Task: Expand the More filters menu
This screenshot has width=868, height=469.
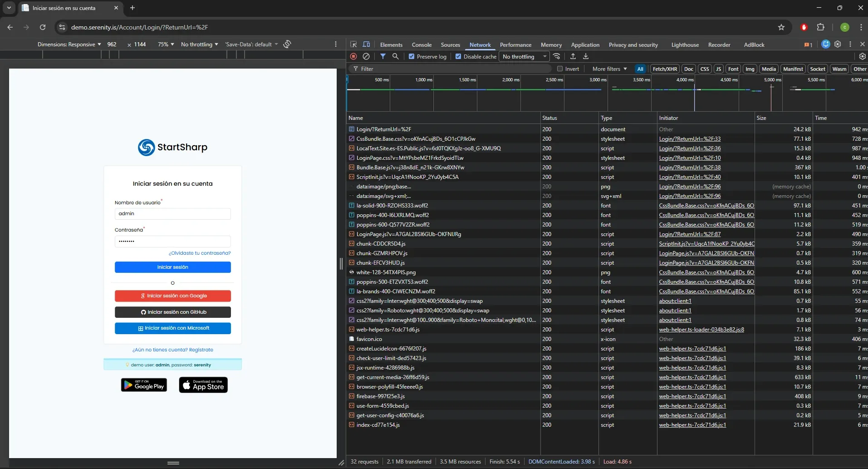Action: (x=608, y=69)
